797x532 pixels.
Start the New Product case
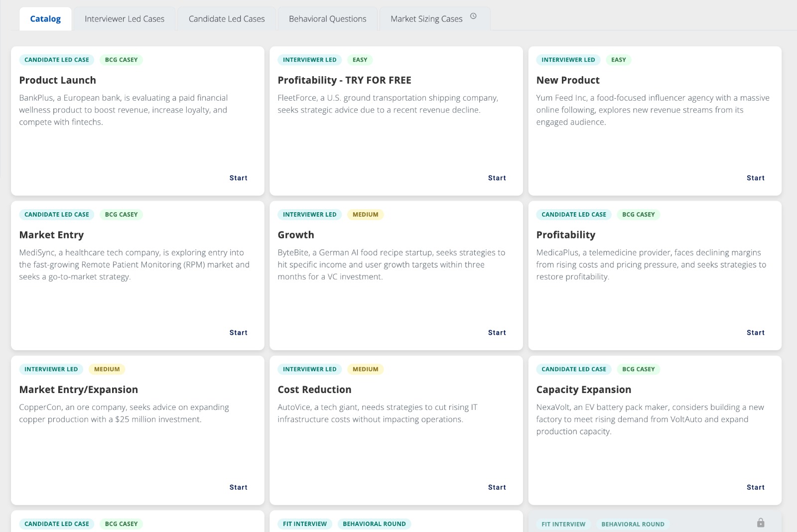755,178
